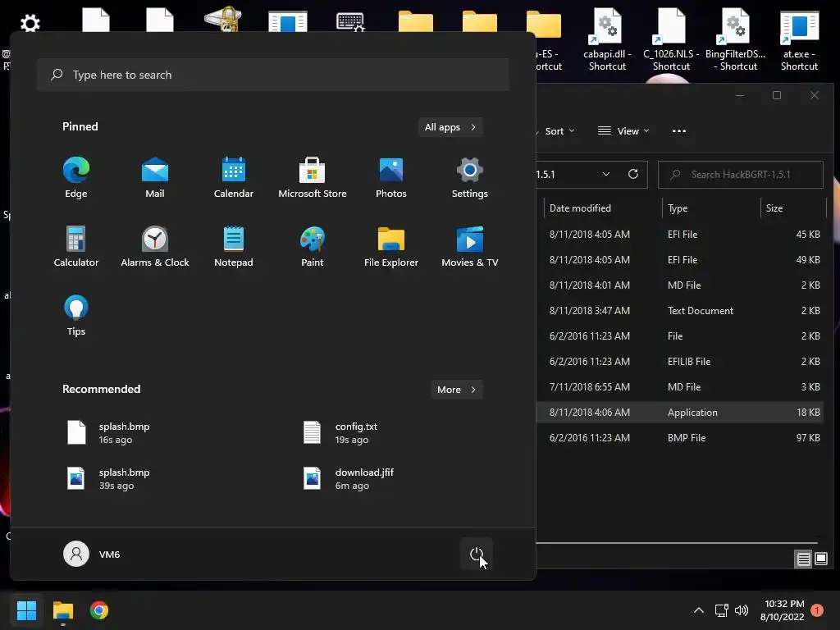
Task: Open the See more ellipsis menu in Explorer
Action: pyautogui.click(x=678, y=131)
